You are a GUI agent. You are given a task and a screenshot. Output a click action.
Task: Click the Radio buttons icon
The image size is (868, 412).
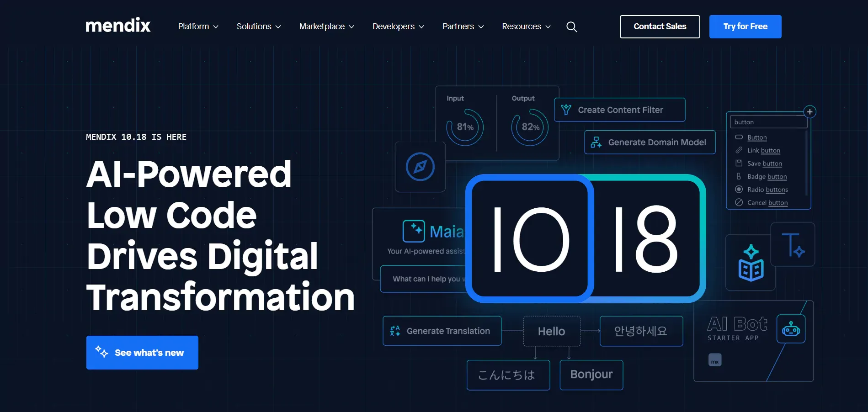tap(739, 189)
